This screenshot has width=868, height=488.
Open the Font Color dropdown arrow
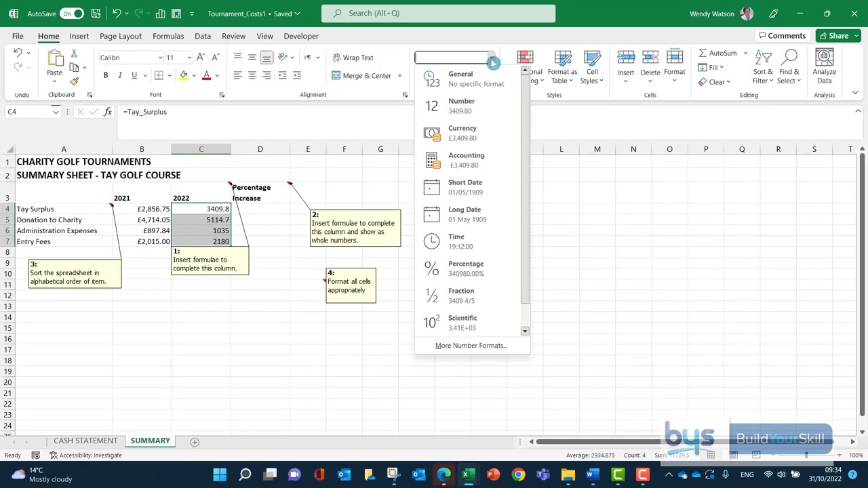(216, 76)
